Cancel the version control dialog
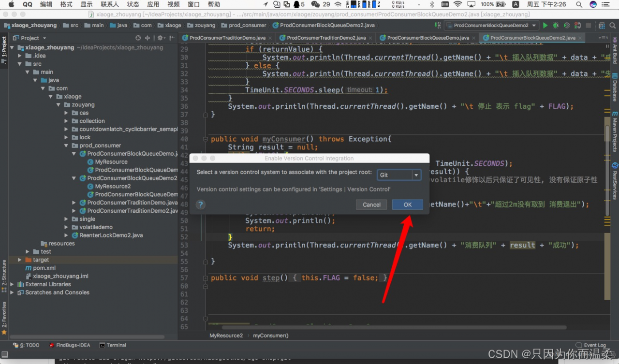This screenshot has width=619, height=364. 371,204
